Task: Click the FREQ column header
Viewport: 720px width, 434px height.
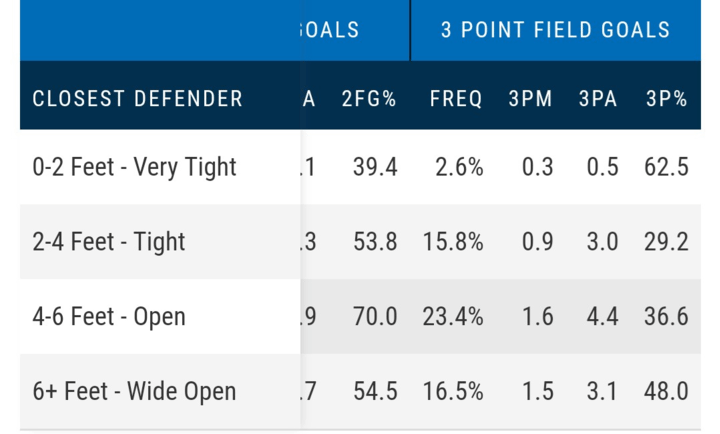Action: 456,98
